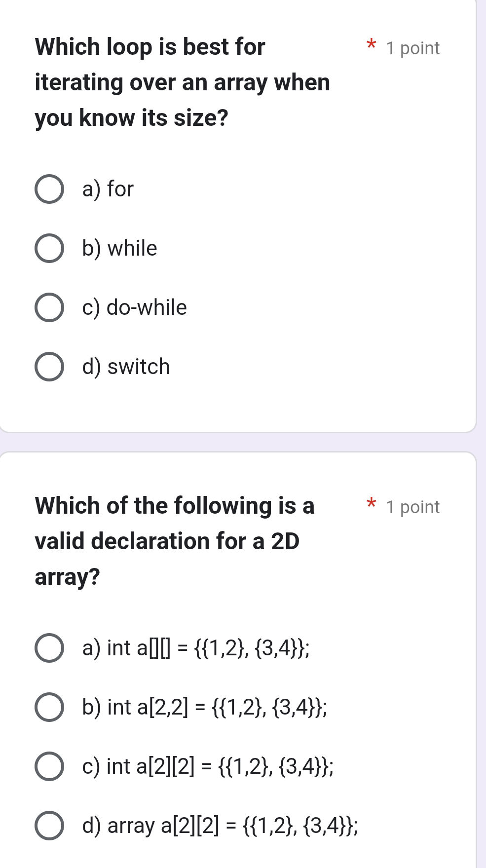Screen dimensions: 486x868
Task: Click the 'c) int a[2][2]' answer text
Action: coord(208,767)
